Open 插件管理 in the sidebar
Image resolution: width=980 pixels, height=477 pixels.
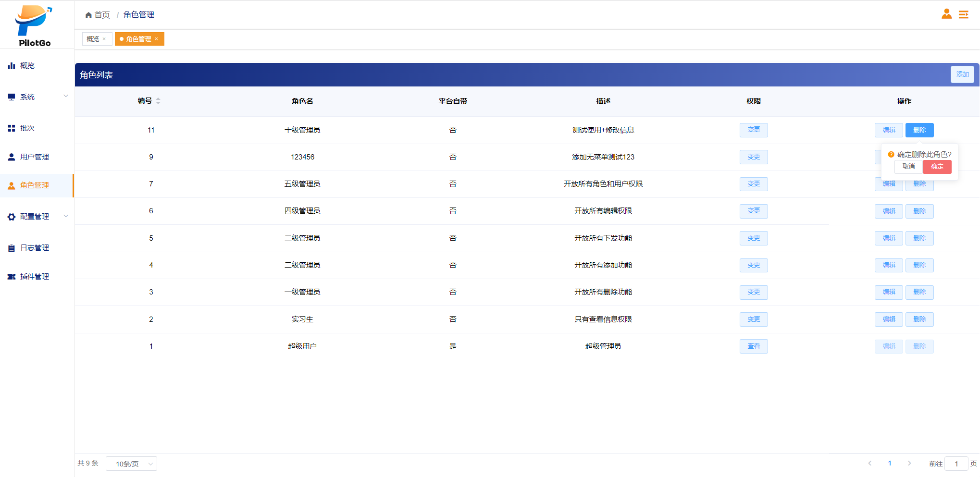coord(34,277)
